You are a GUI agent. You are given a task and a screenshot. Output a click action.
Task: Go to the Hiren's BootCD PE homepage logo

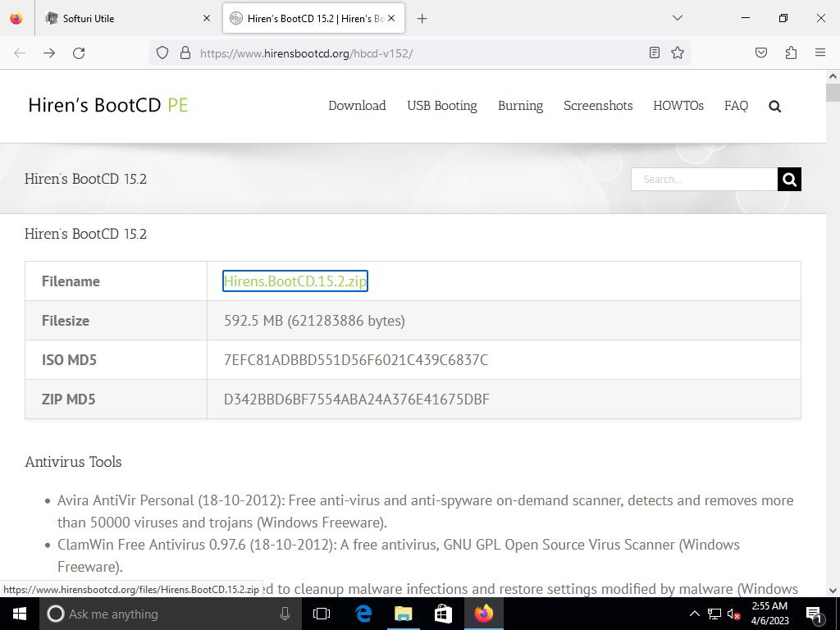pos(107,105)
